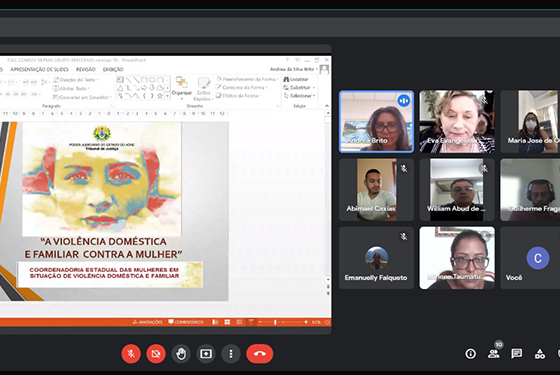Open Andrea da Silva Brito account menu
The image size is (560, 375).
click(x=294, y=69)
